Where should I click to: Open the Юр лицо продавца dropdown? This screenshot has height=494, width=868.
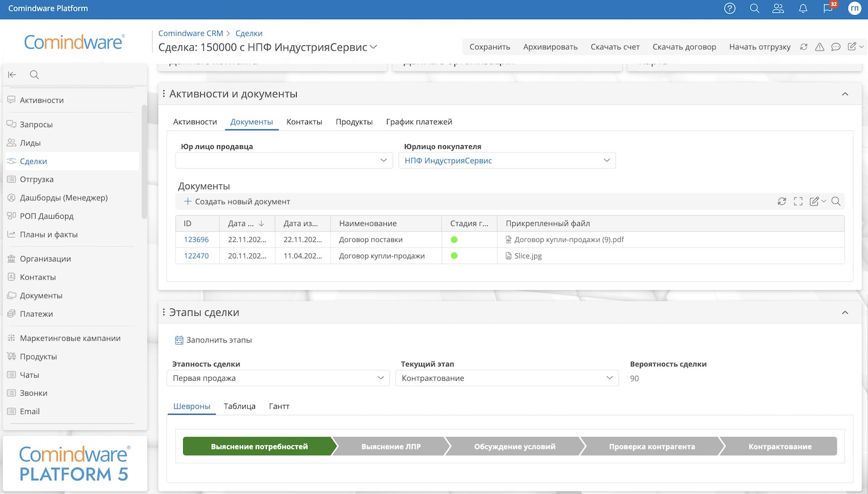pyautogui.click(x=284, y=161)
